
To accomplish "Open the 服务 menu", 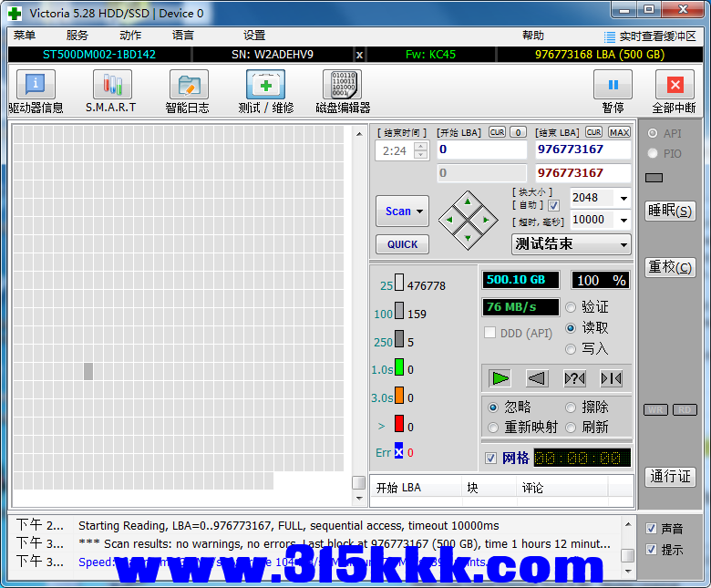I will pos(77,36).
